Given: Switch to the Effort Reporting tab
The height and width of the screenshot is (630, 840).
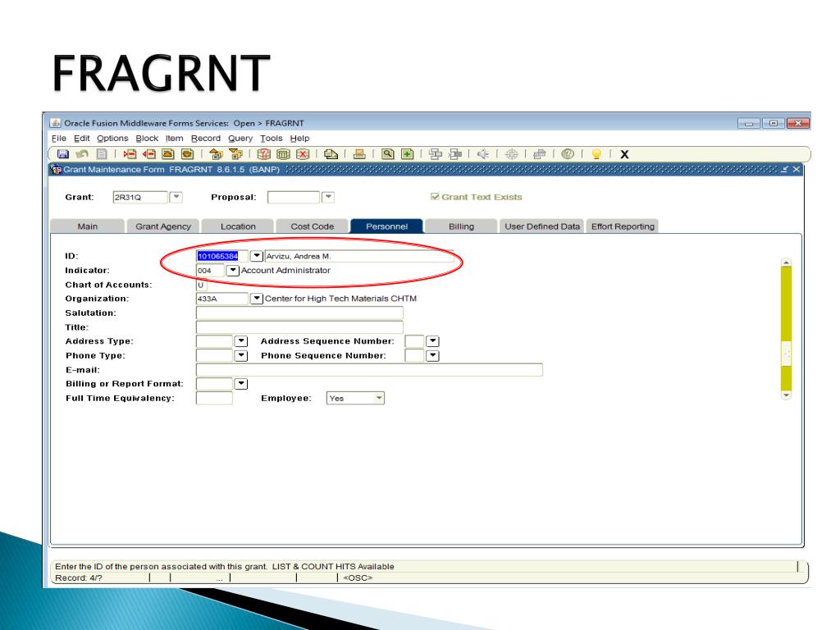Looking at the screenshot, I should (623, 226).
